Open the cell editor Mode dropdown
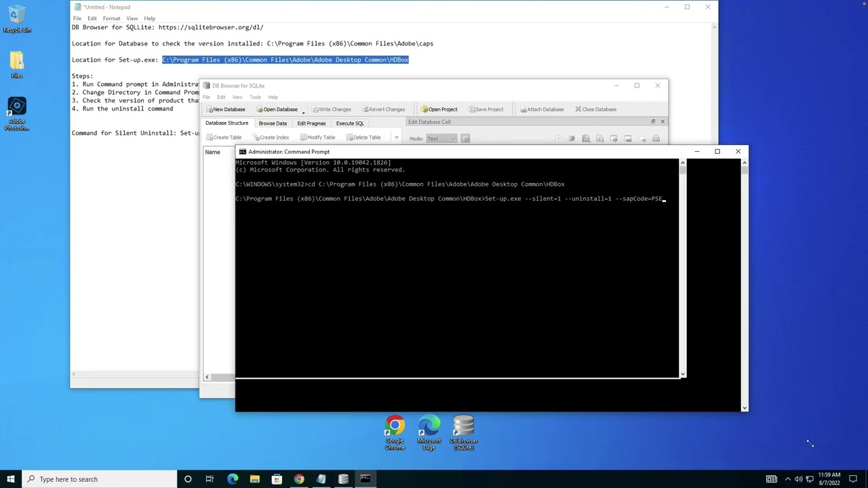This screenshot has height=488, width=868. click(x=441, y=138)
